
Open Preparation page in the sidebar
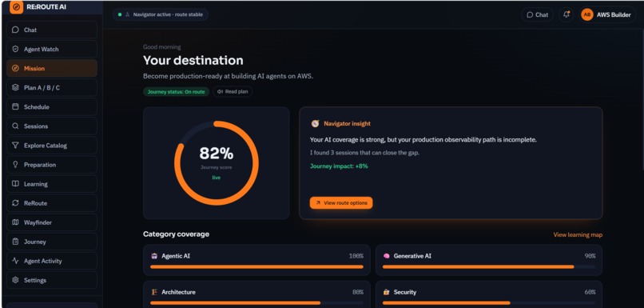(52, 165)
